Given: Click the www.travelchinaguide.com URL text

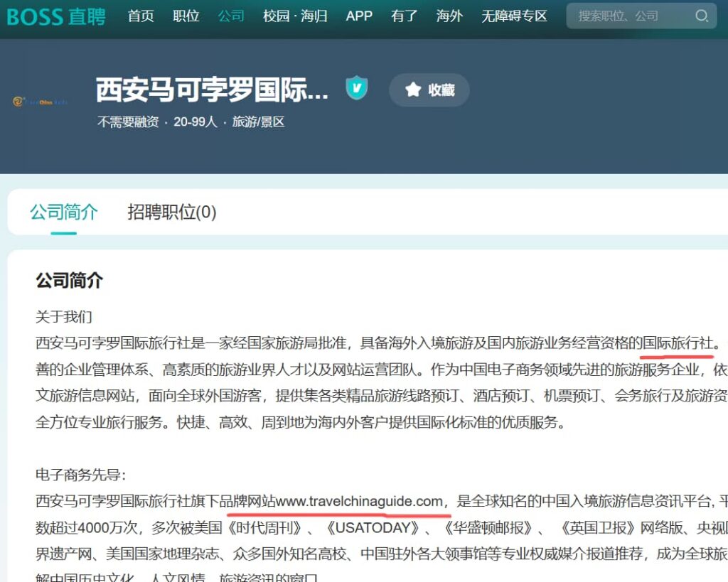Looking at the screenshot, I should click(359, 501).
